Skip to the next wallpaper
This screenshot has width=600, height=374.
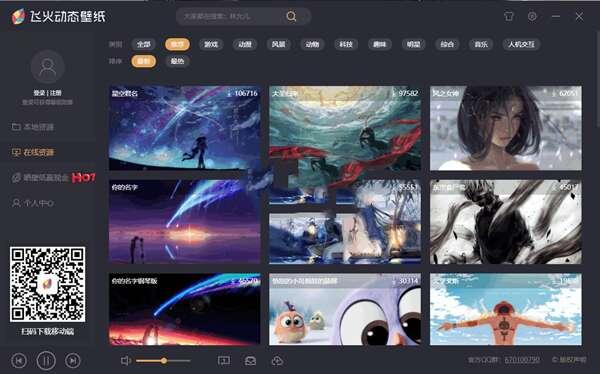tap(73, 361)
